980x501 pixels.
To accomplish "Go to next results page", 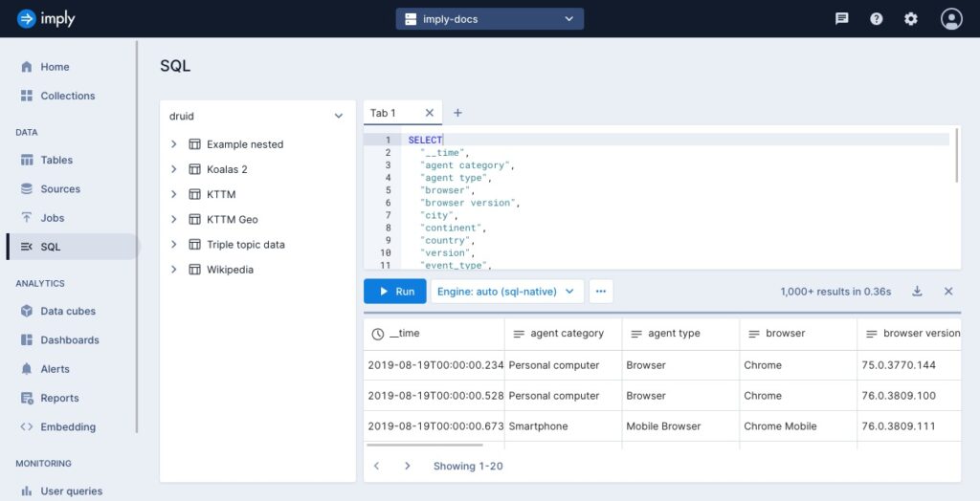I will [x=408, y=466].
